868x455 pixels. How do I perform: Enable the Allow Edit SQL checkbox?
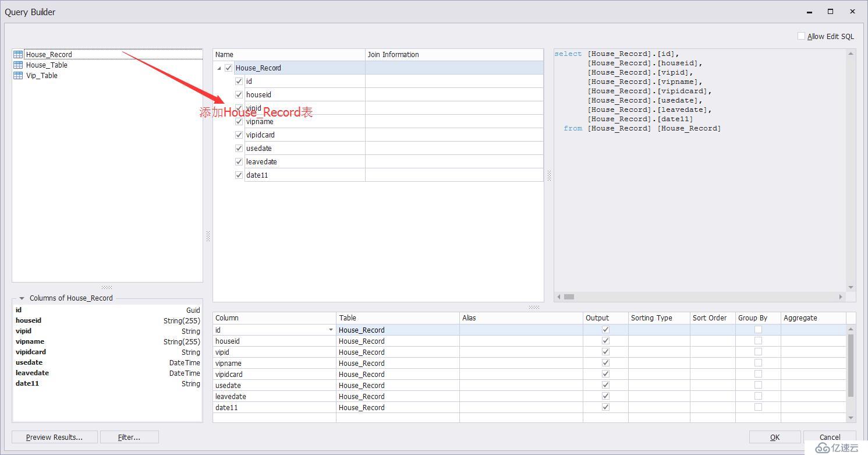pos(801,36)
